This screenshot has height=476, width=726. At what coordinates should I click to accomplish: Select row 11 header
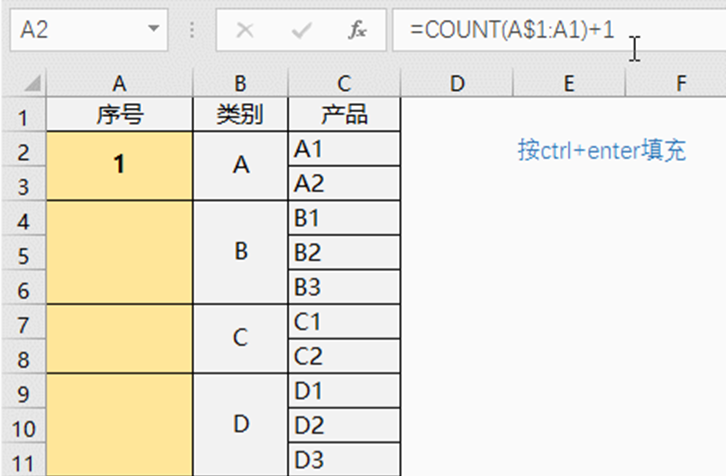pos(24,460)
